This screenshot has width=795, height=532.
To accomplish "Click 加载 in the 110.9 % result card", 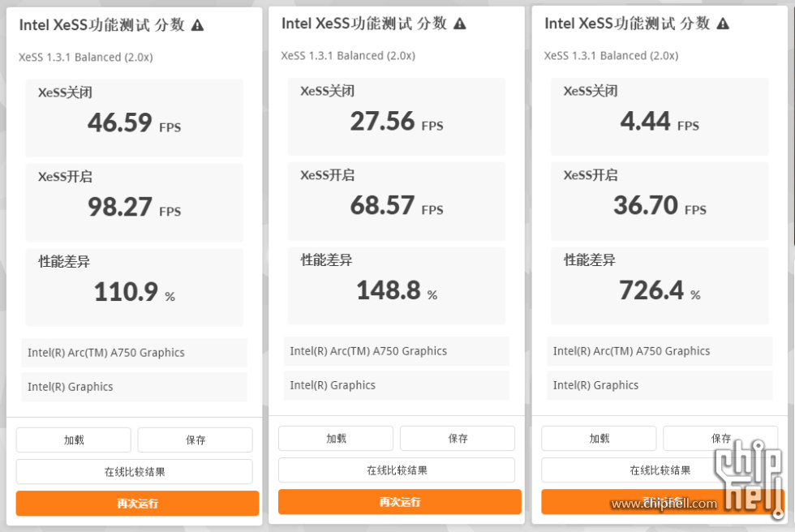I will [x=74, y=440].
